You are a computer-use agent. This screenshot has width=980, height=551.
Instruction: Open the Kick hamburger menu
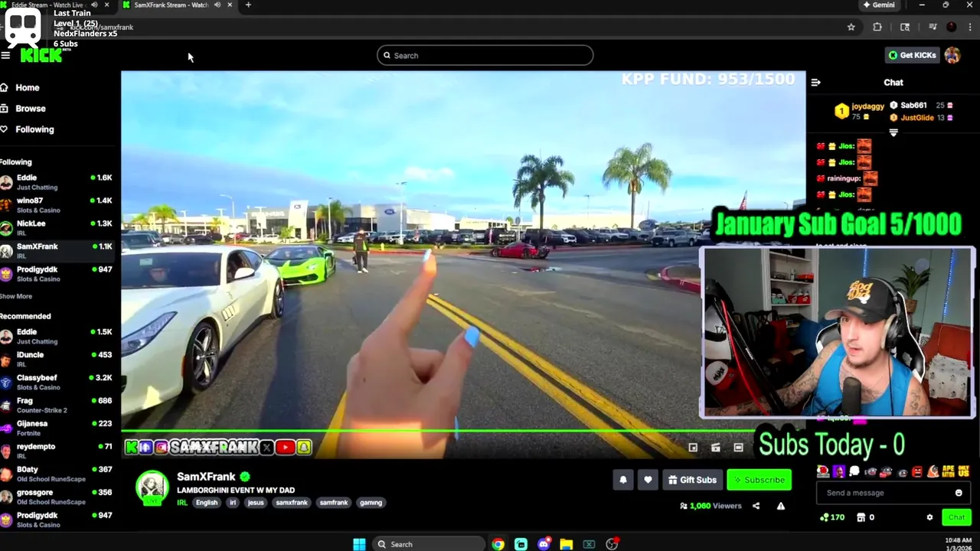pyautogui.click(x=5, y=55)
